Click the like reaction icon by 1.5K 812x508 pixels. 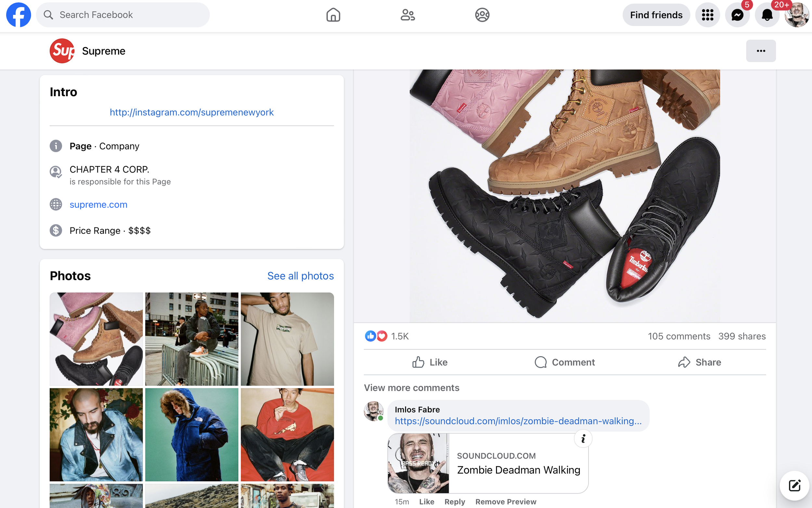tap(370, 336)
